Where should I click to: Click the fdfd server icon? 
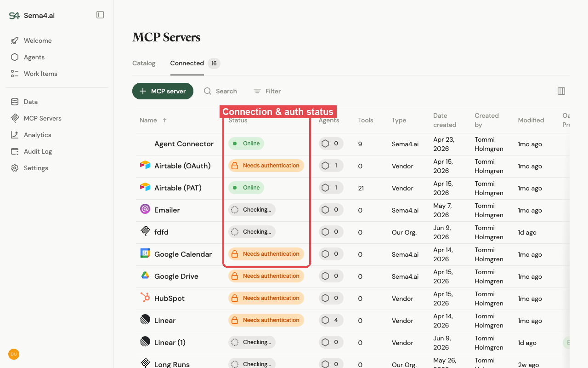pyautogui.click(x=145, y=231)
